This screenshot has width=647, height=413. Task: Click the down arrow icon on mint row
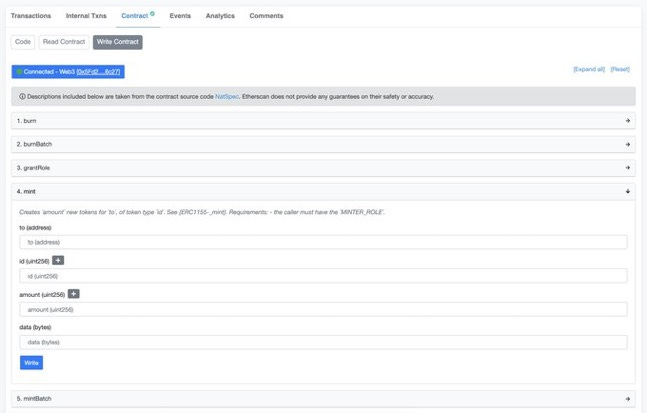click(x=628, y=191)
